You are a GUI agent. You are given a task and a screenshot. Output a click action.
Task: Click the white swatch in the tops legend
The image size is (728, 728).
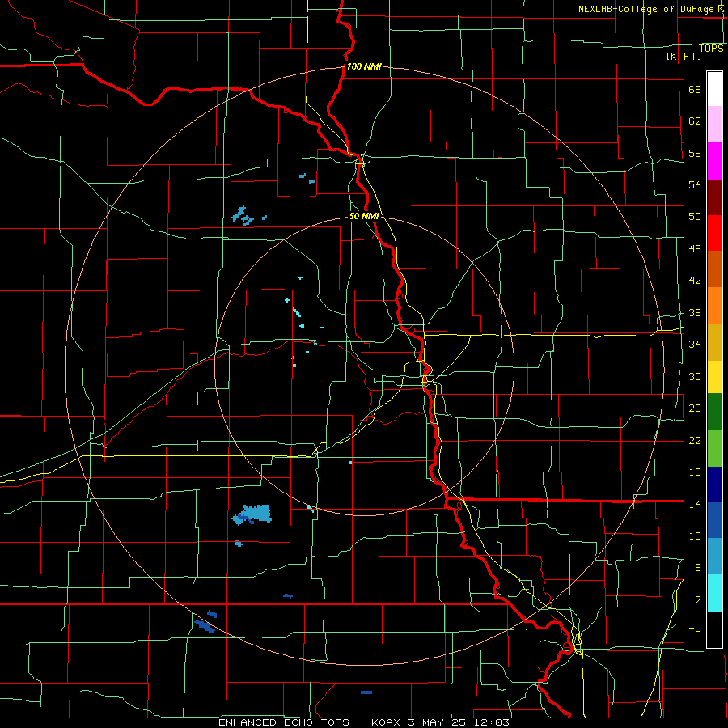tap(714, 89)
